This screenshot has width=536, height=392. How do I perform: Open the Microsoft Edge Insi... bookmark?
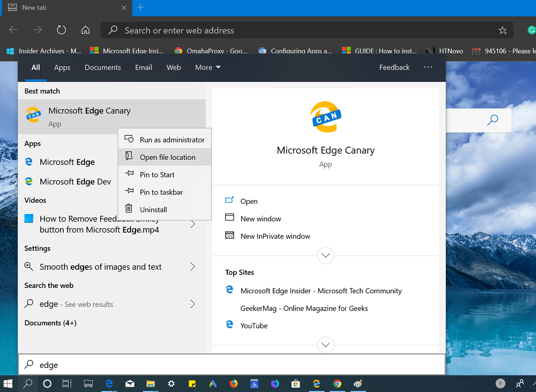click(x=126, y=51)
